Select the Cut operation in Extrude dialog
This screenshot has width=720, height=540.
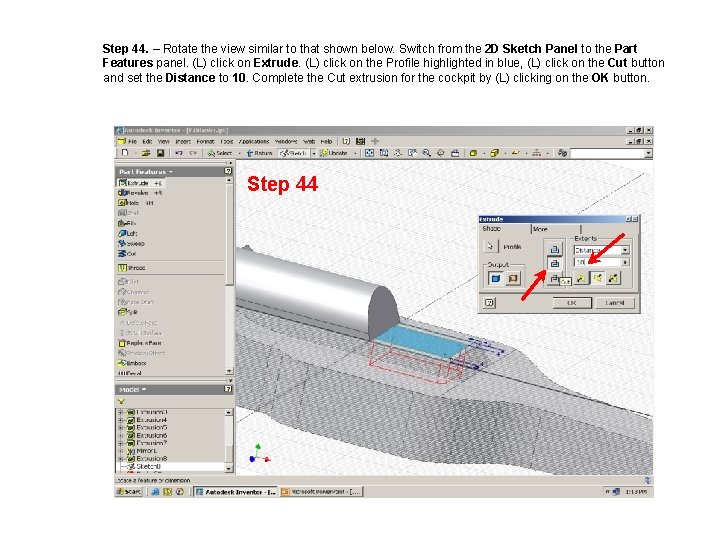[555, 264]
